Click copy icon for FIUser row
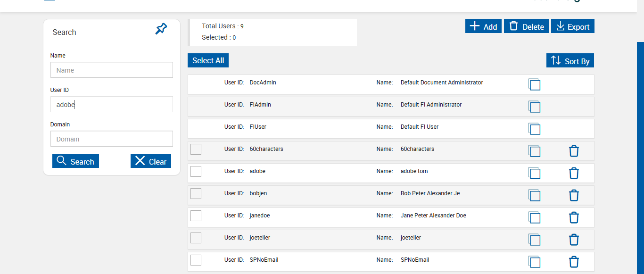The height and width of the screenshot is (274, 644). (534, 129)
